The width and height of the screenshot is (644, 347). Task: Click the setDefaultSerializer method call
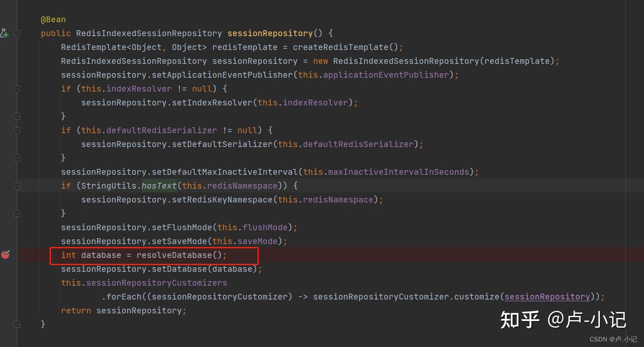click(222, 144)
